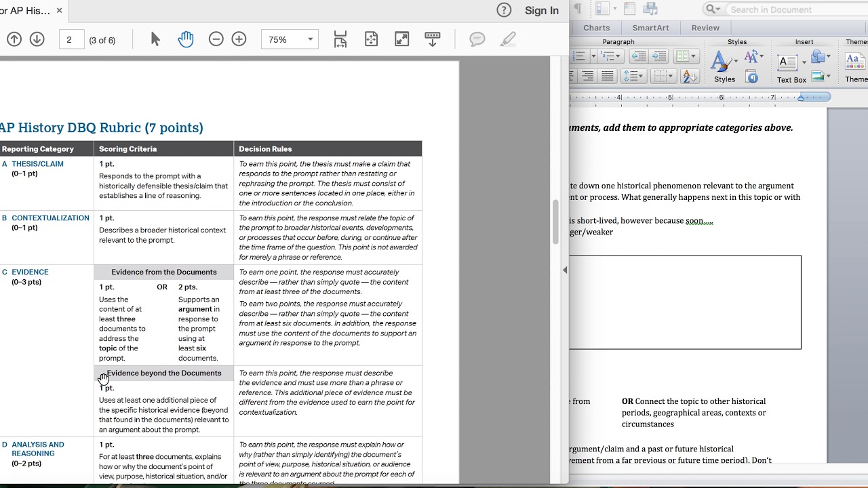Open the Change Styles dropdown
This screenshot has width=868, height=488.
coord(753,57)
